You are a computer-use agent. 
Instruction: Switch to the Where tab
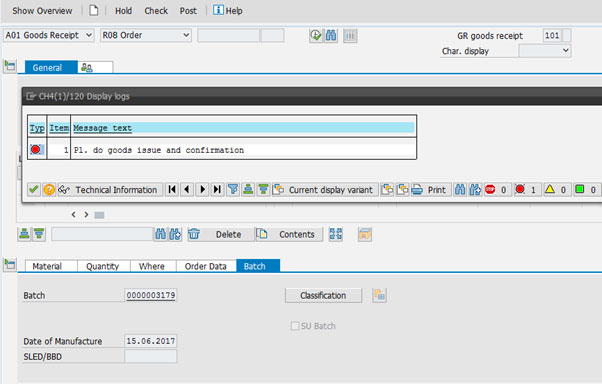[153, 266]
